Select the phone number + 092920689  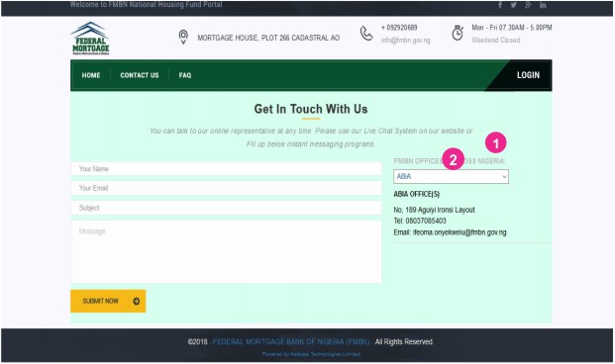pyautogui.click(x=399, y=28)
